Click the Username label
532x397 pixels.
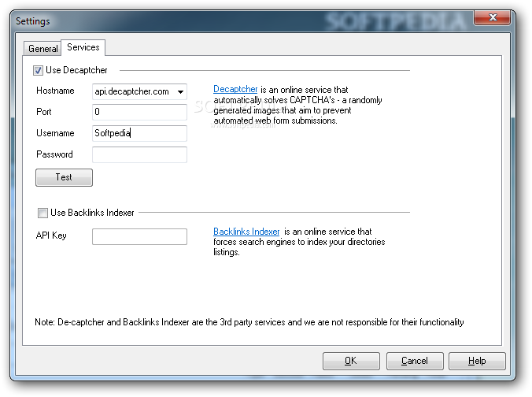[55, 133]
